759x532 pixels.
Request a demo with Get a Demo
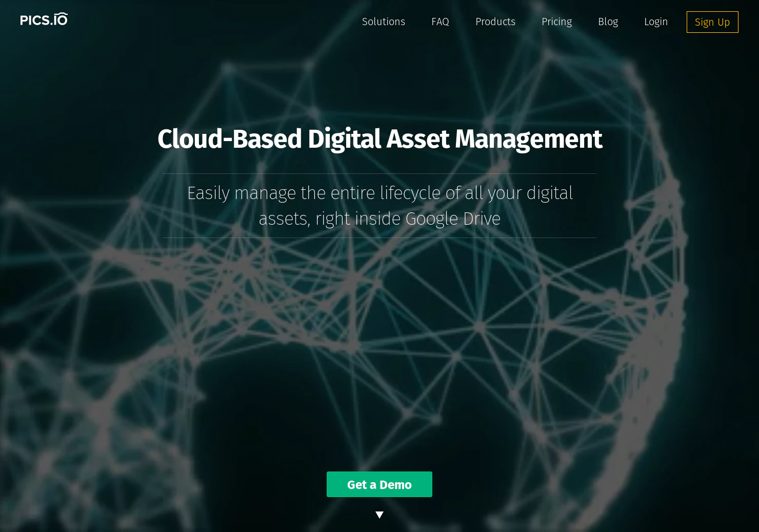click(379, 484)
